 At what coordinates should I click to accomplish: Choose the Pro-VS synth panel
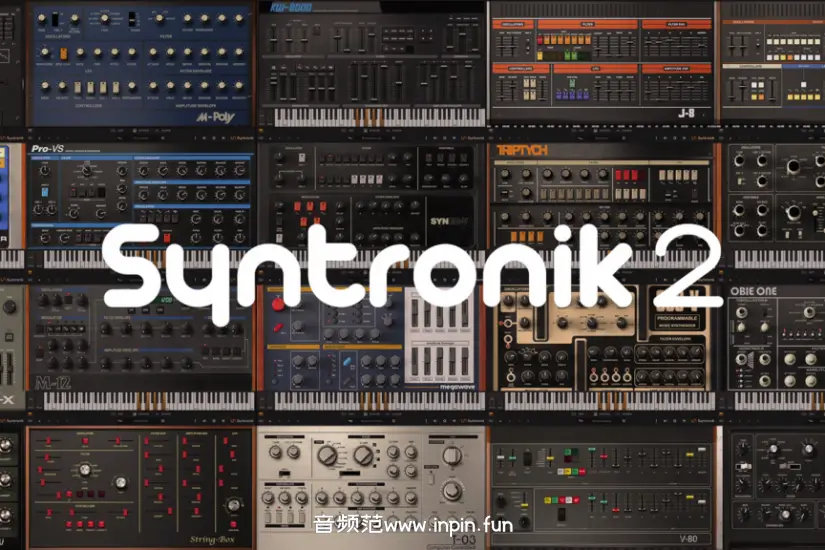pyautogui.click(x=141, y=196)
